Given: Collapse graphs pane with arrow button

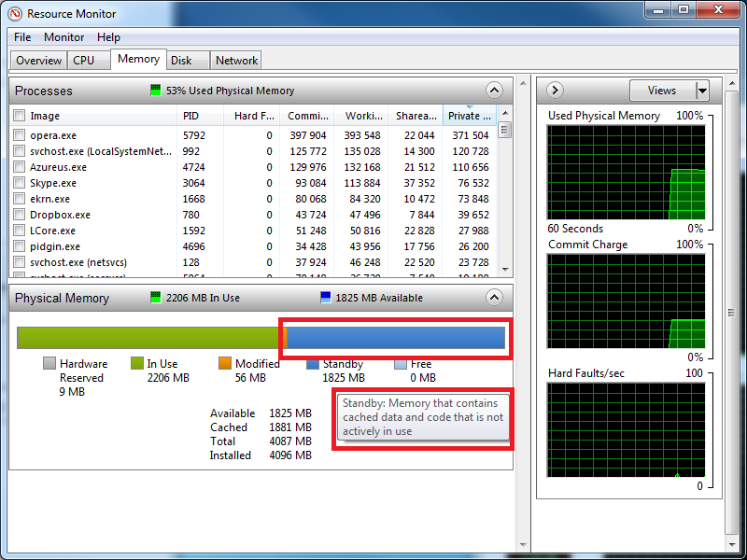Looking at the screenshot, I should [x=555, y=90].
